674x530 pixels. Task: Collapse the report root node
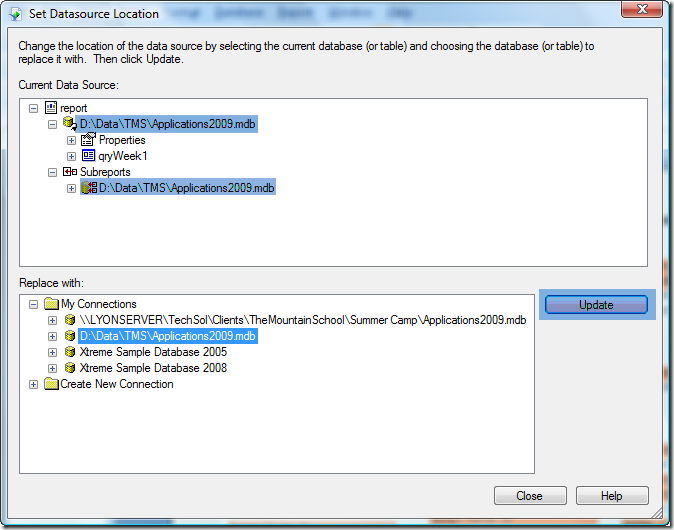(x=34, y=108)
